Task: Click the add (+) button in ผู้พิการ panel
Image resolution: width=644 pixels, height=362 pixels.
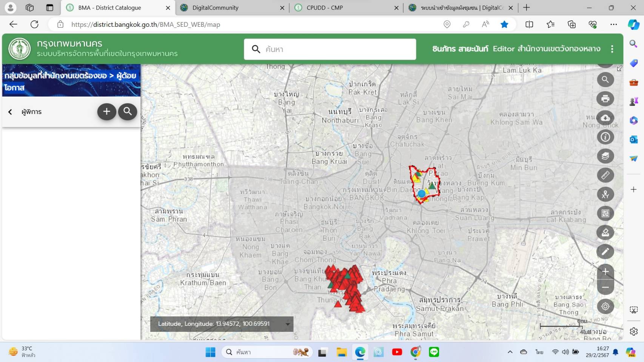Action: [106, 112]
